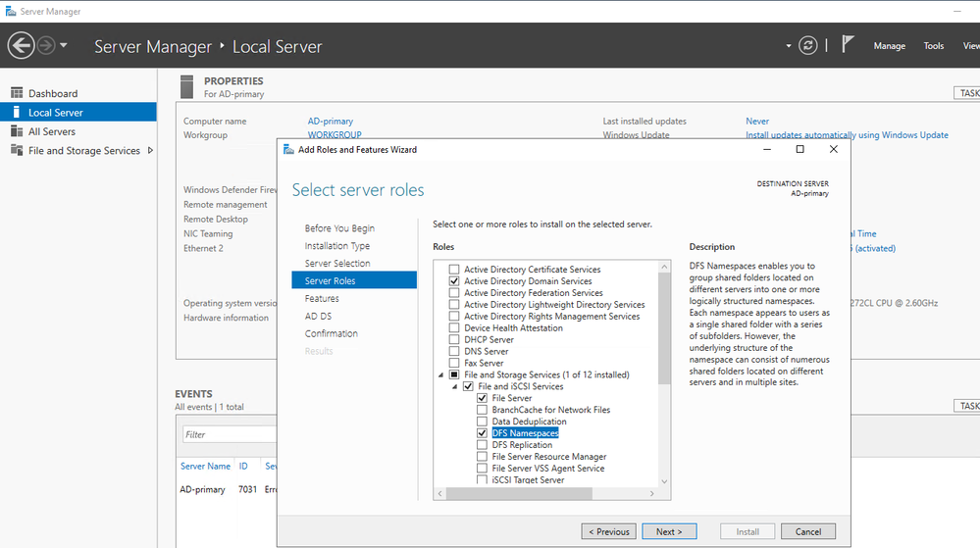980x548 pixels.
Task: Check File Server Resource Manager
Action: point(482,457)
